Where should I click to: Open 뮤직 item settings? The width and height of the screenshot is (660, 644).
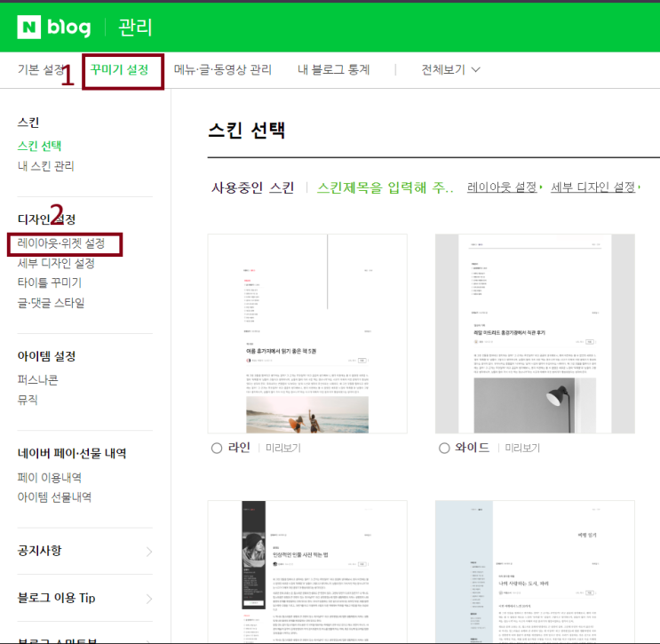(28, 400)
